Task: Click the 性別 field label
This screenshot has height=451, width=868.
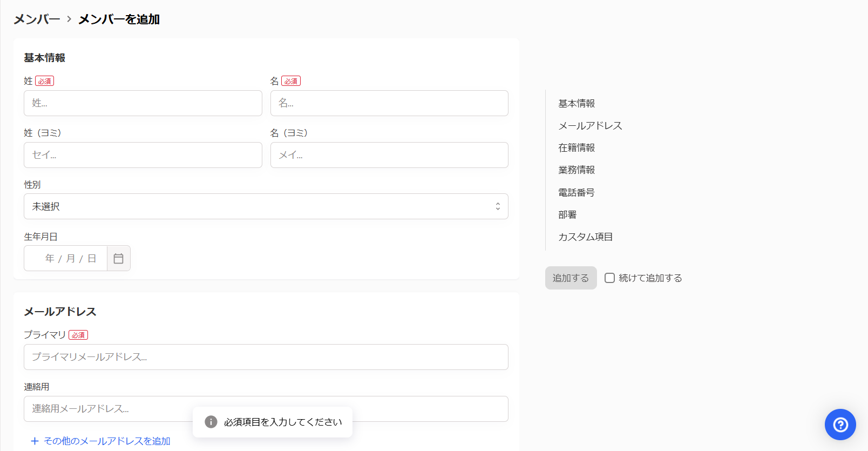Action: coord(32,185)
